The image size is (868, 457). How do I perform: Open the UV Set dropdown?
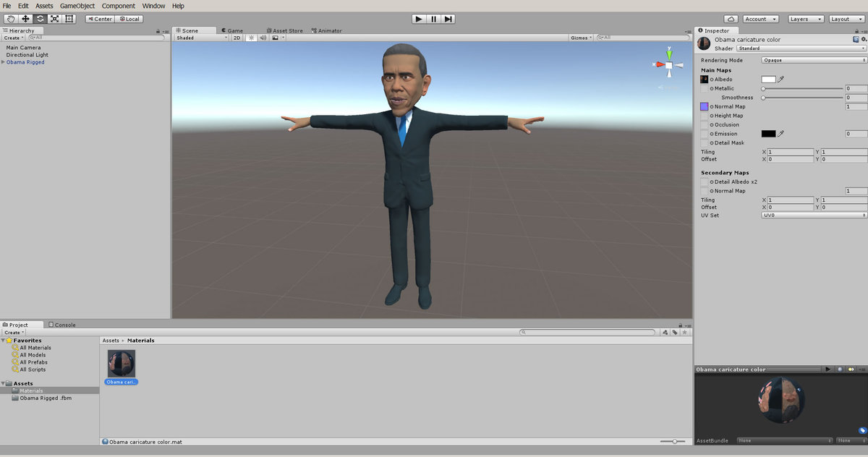coord(814,215)
